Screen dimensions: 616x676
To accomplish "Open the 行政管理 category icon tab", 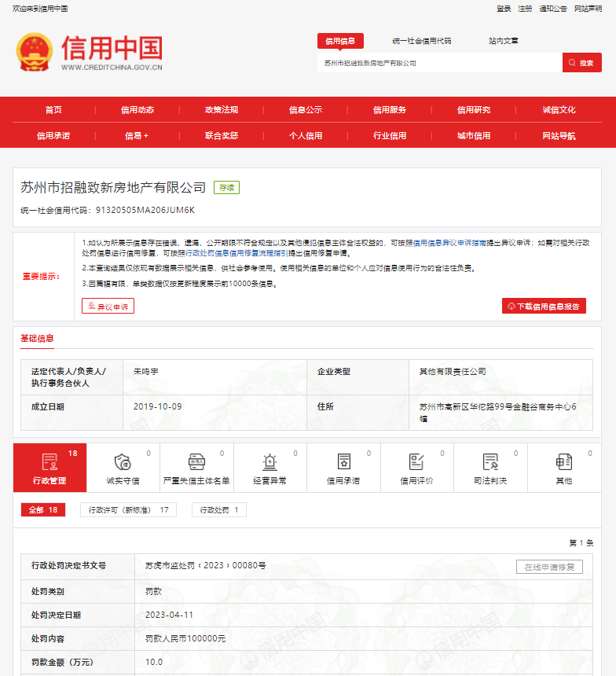I will (50, 468).
